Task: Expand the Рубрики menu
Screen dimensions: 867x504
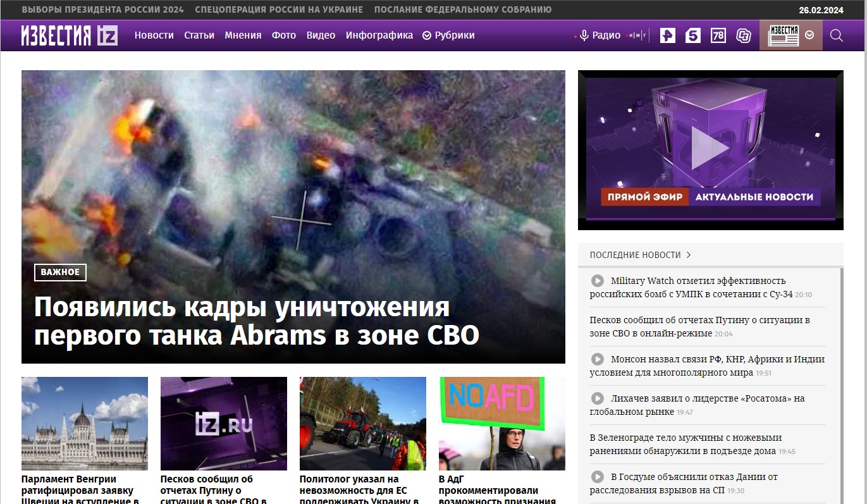Action: [x=448, y=35]
